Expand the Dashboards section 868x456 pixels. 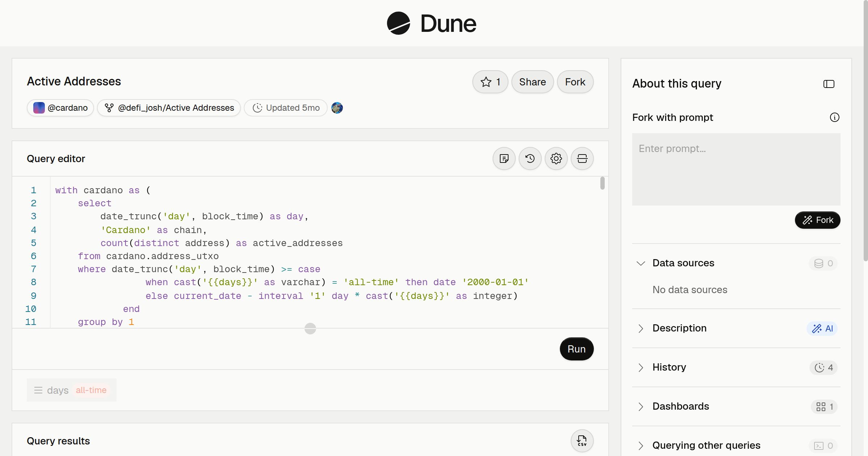tap(641, 406)
